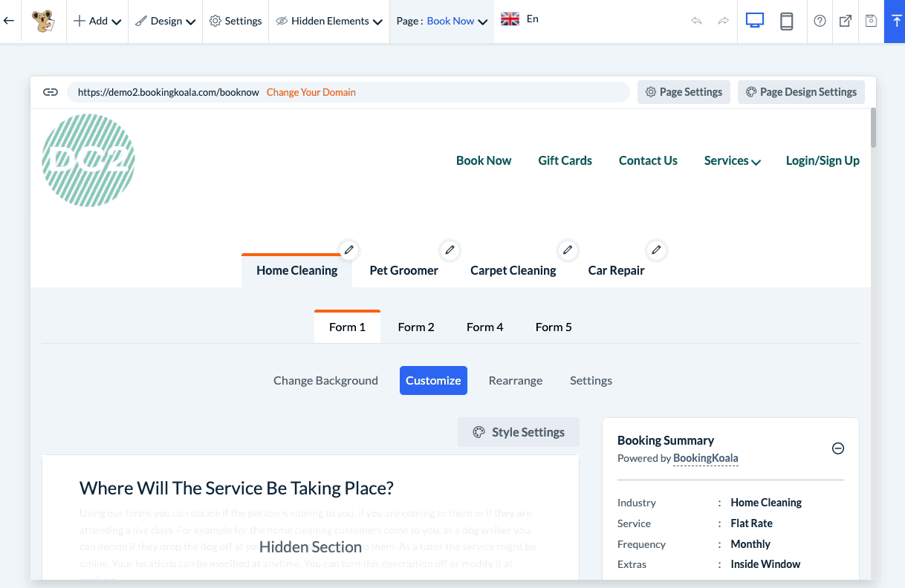
Task: Select the Carpet Cleaning industry tab
Action: tap(513, 270)
